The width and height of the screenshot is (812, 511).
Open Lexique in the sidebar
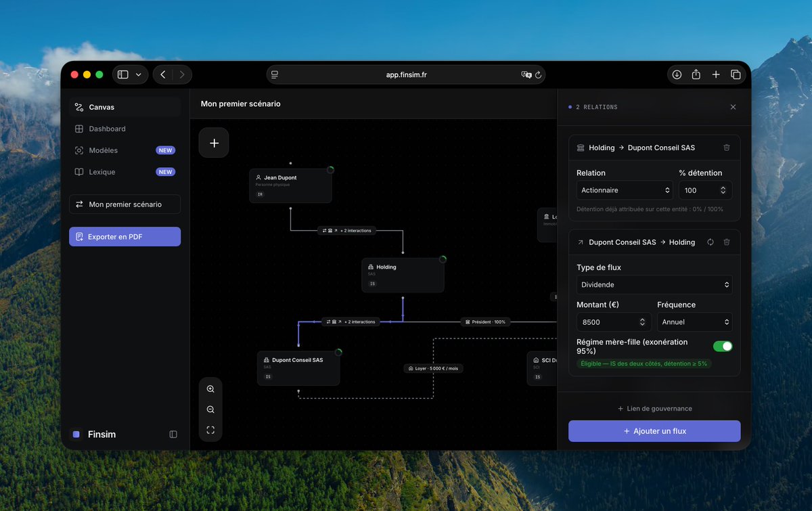pos(125,172)
